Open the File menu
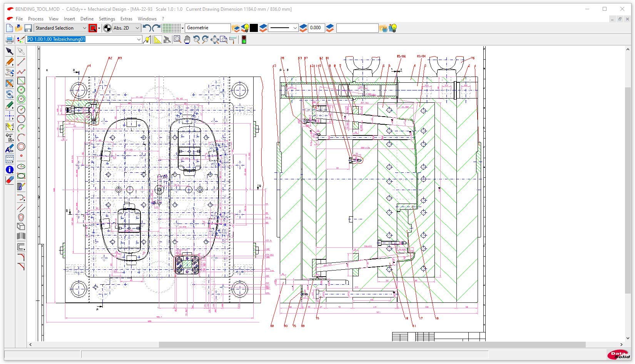Viewport: 635px width, 364px height. click(19, 18)
